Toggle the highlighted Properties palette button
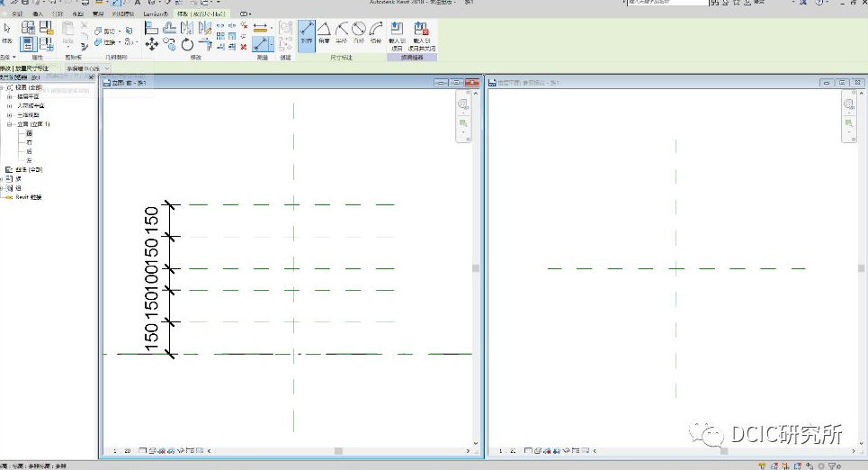Image resolution: width=868 pixels, height=470 pixels. 28,44
